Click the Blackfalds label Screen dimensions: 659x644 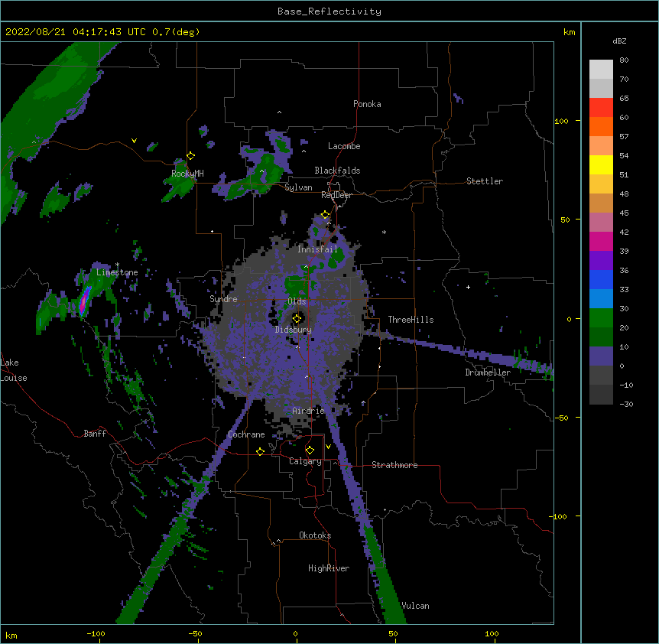pos(337,171)
